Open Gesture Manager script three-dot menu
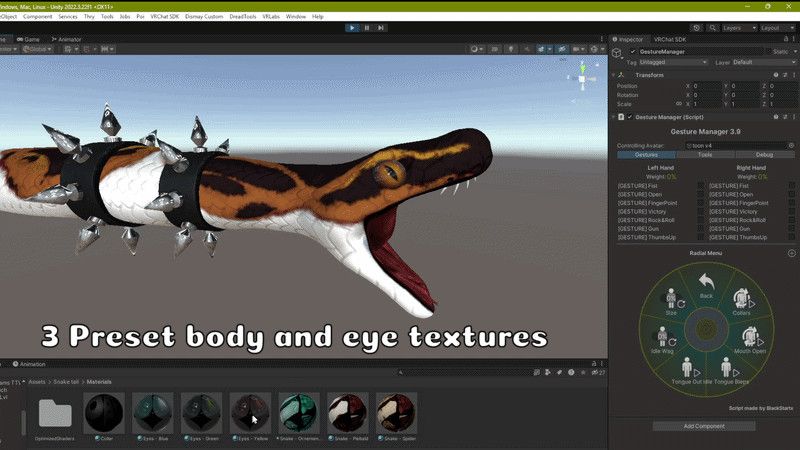Viewport: 800px width, 450px height. [x=794, y=117]
